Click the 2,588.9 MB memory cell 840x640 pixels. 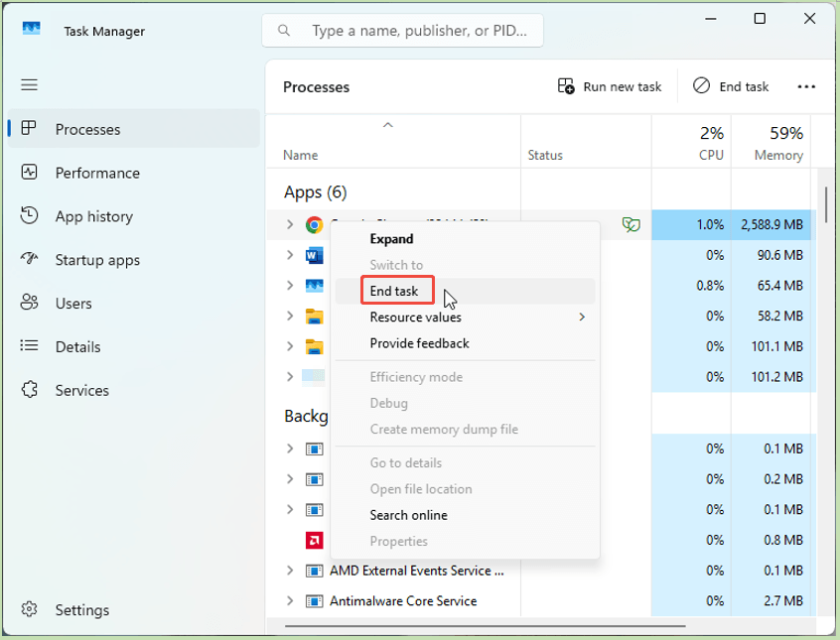[770, 224]
